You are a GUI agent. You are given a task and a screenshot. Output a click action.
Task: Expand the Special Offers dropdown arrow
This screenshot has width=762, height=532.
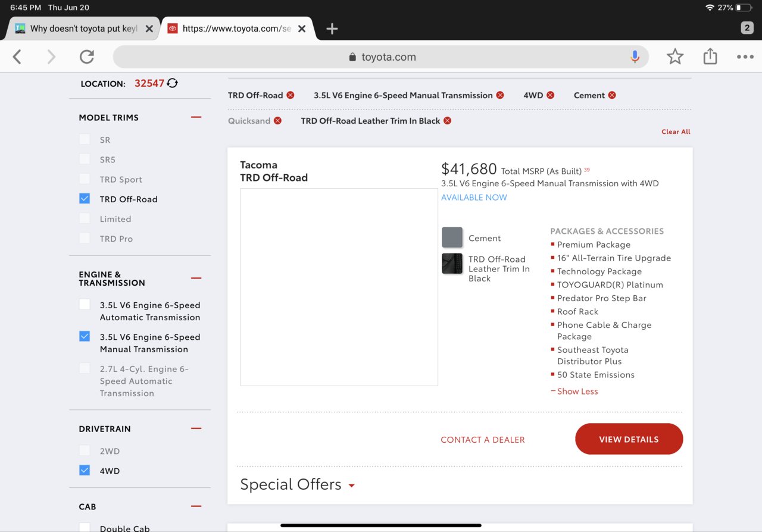coord(351,486)
